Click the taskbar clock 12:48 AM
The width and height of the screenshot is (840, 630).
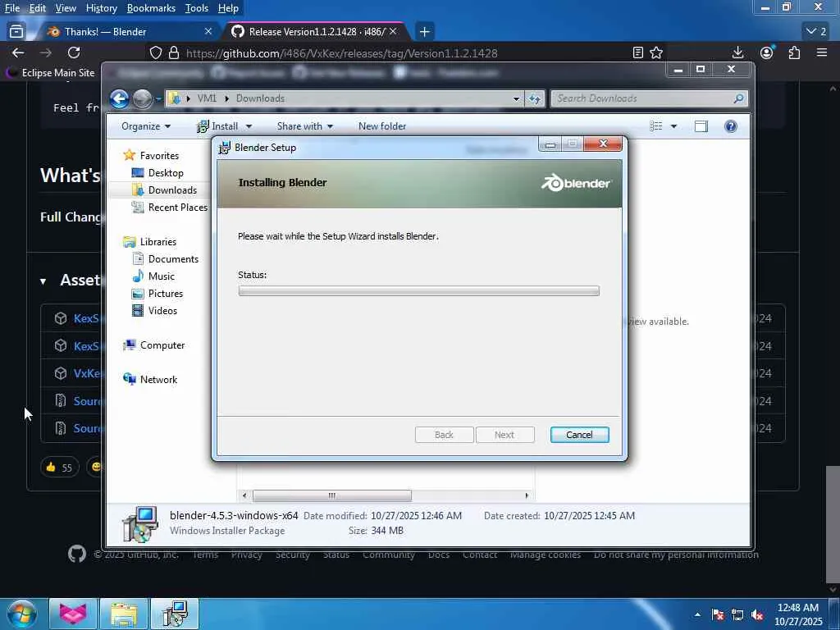pos(797,608)
